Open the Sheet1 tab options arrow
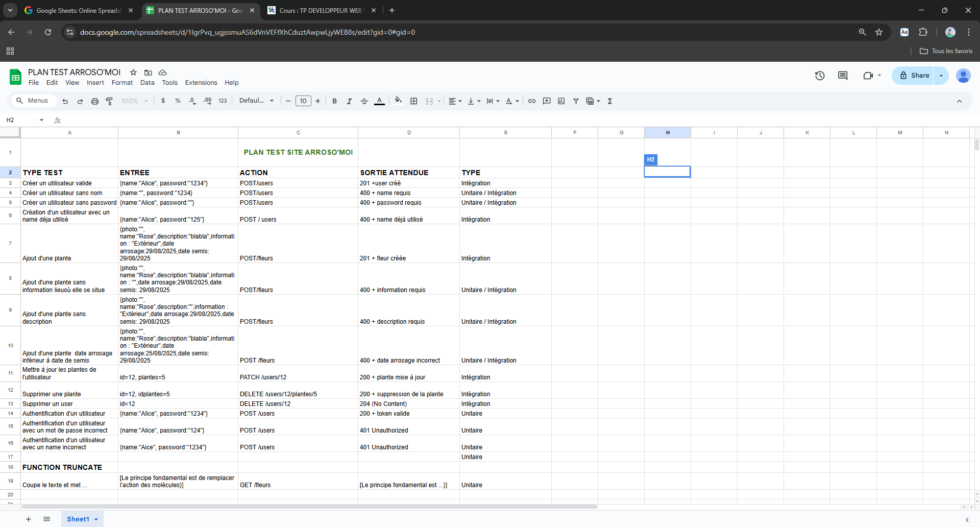This screenshot has width=980, height=527. click(x=96, y=519)
